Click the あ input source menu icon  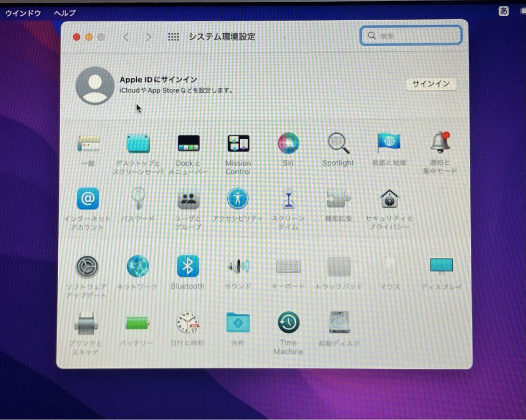tap(504, 11)
